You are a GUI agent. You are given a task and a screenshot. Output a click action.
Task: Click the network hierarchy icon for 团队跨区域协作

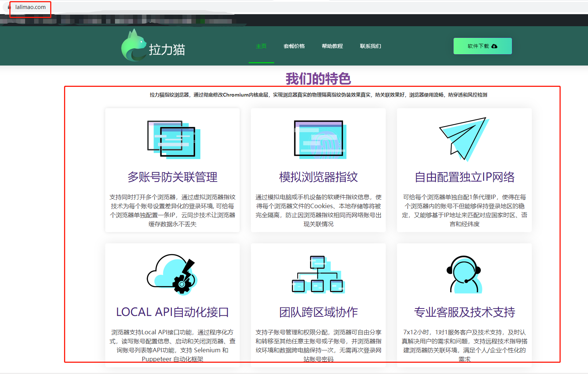click(318, 274)
